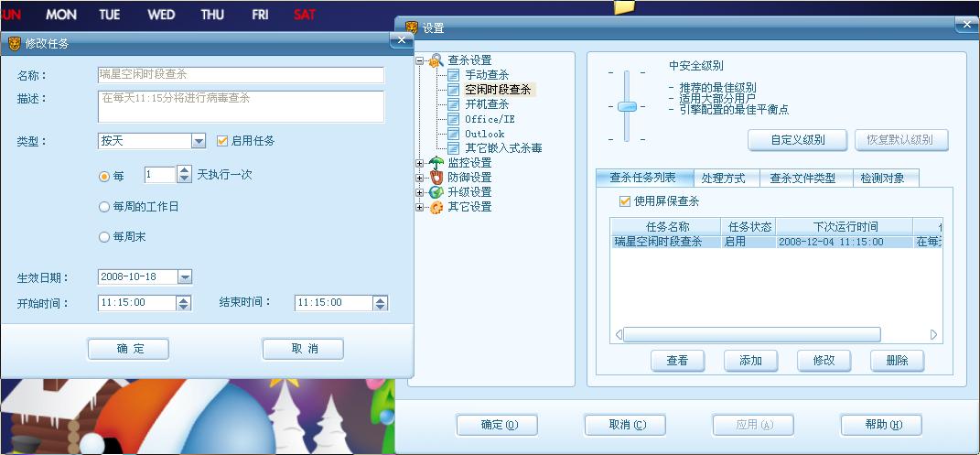Toggle the 启用任务 checkbox
980x455 pixels.
(x=221, y=141)
